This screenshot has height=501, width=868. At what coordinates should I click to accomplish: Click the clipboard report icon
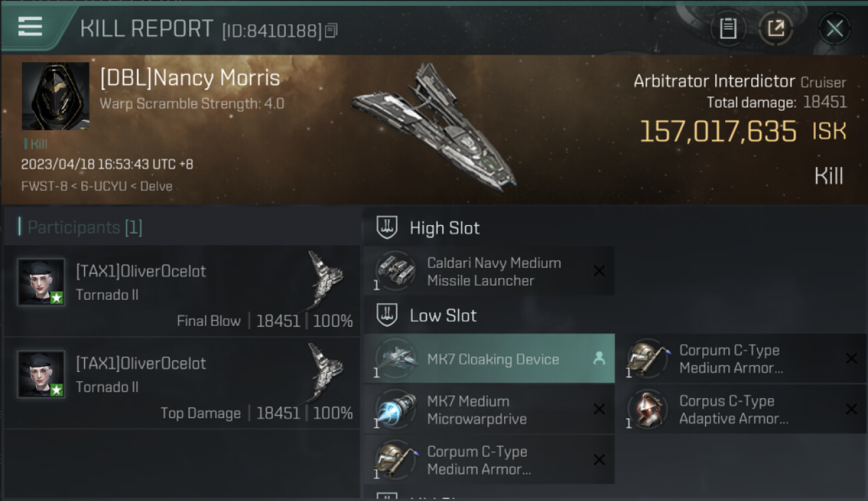pos(728,28)
